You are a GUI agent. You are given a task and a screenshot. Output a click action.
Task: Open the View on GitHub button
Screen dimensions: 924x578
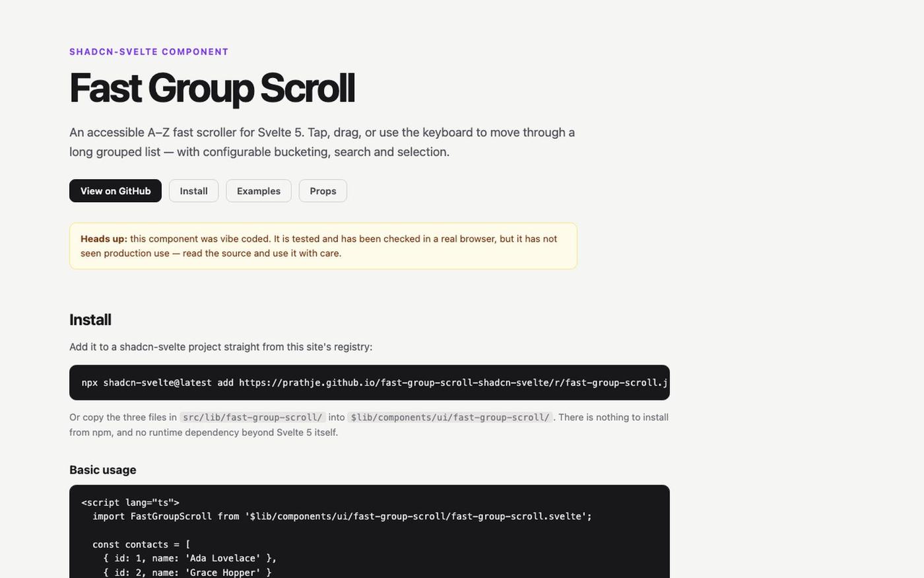(x=115, y=191)
